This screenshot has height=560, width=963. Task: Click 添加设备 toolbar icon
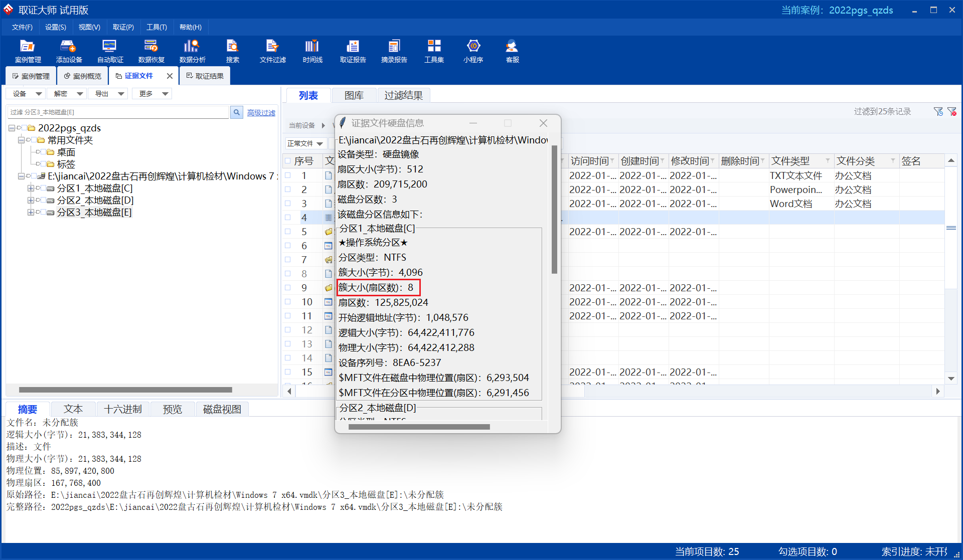pos(69,51)
